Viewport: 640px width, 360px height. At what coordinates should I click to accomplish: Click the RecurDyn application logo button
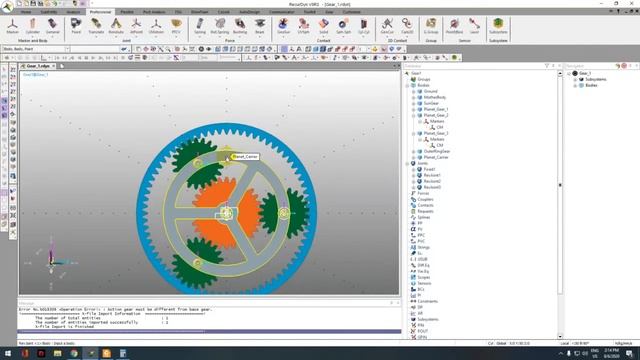point(7,7)
